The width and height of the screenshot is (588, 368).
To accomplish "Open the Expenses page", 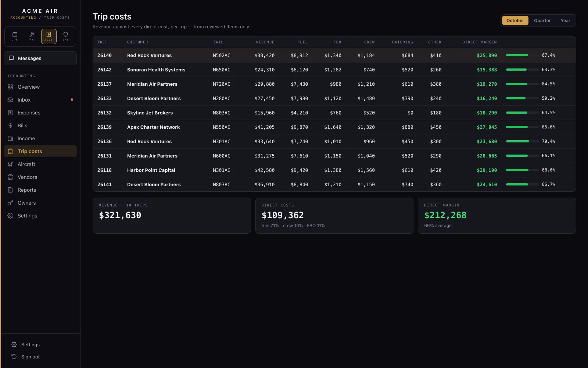I will pyautogui.click(x=40, y=113).
